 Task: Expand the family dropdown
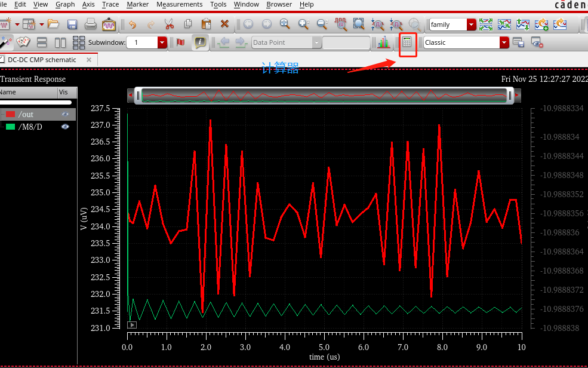(472, 24)
